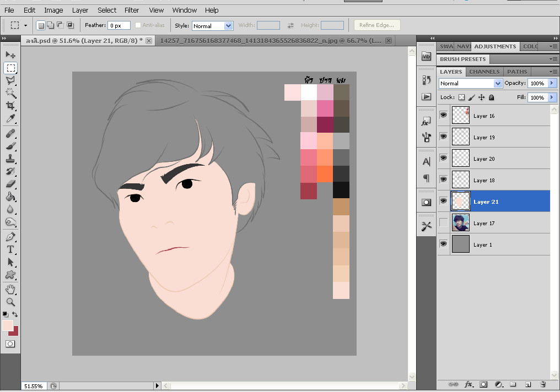Open the Style dropdown in options bar
This screenshot has height=392, width=560.
[228, 26]
